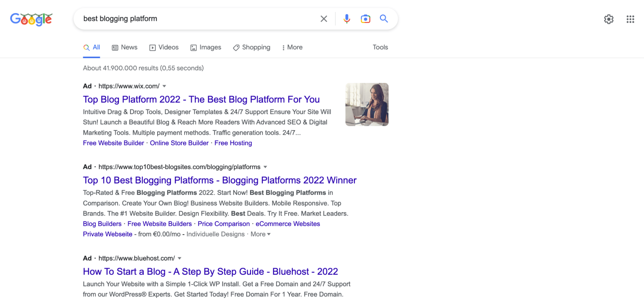The image size is (644, 303).
Task: Click the results count text
Action: [143, 68]
